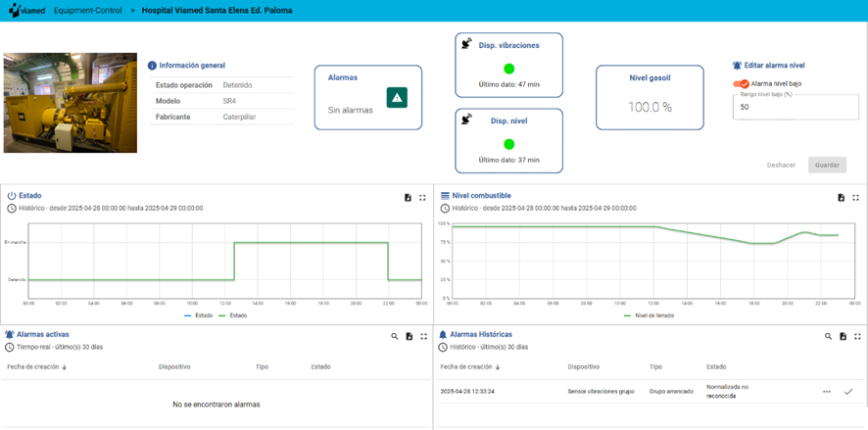Acknowledge the alarm with the checkmark icon

pos(848,392)
